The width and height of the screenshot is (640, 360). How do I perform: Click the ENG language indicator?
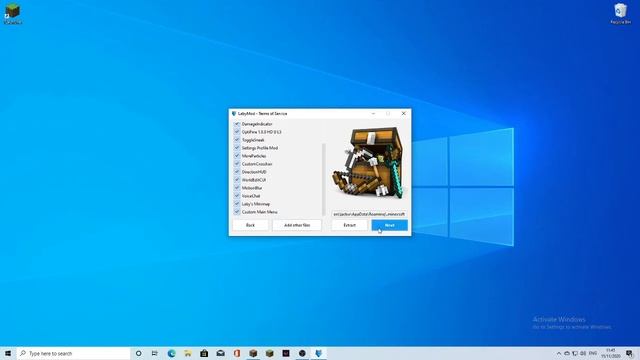point(593,353)
